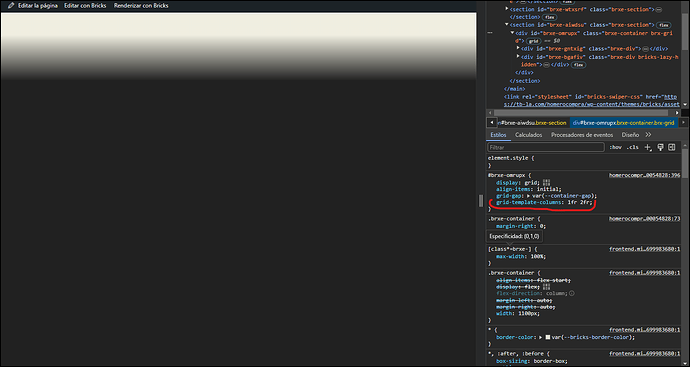Toggle the flex badge on brxe-bgafiv div

(x=579, y=65)
